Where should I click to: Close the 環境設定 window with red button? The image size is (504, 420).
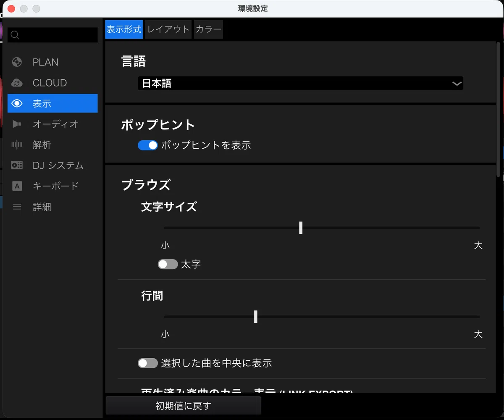coord(11,9)
